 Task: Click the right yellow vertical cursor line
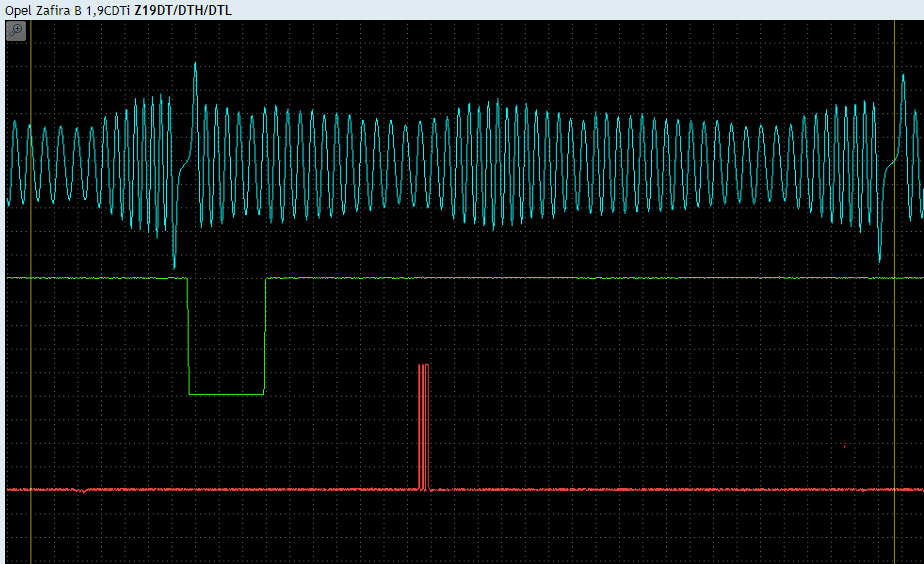click(x=895, y=292)
